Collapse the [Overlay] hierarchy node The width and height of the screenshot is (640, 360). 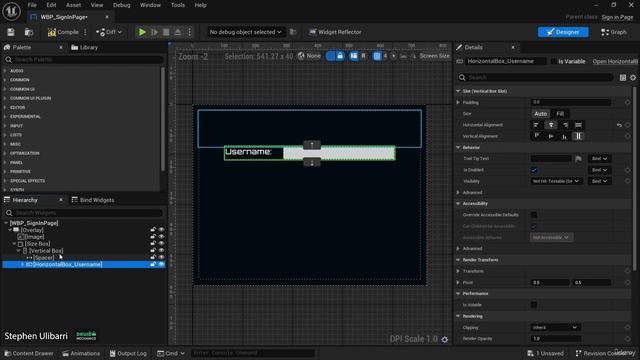[10, 230]
